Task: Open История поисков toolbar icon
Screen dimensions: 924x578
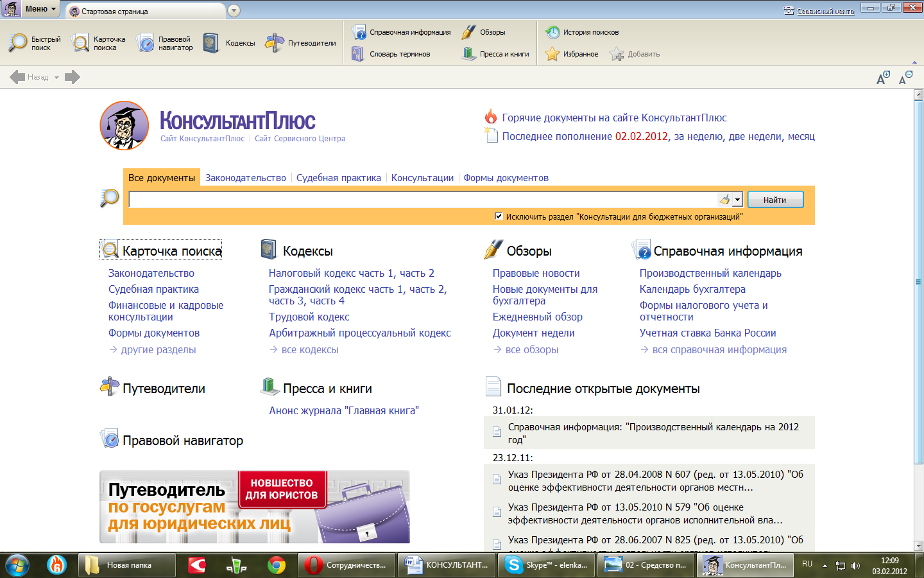Action: (x=552, y=31)
